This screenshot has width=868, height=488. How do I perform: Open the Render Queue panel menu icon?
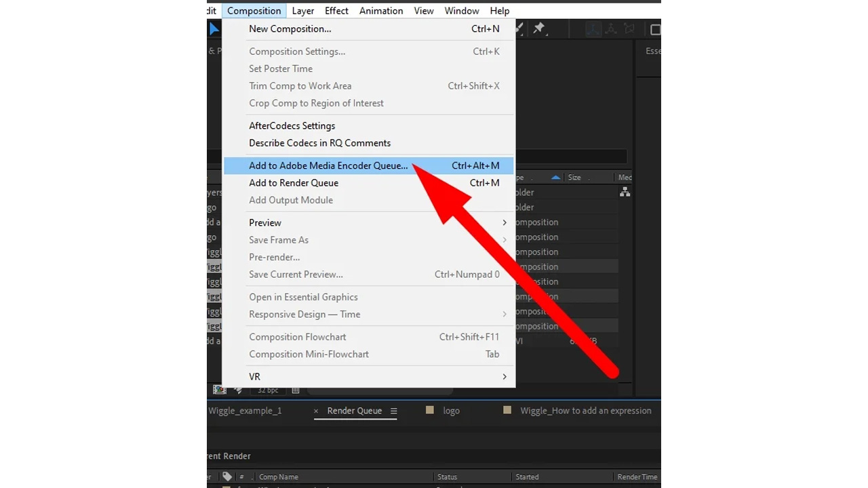393,411
